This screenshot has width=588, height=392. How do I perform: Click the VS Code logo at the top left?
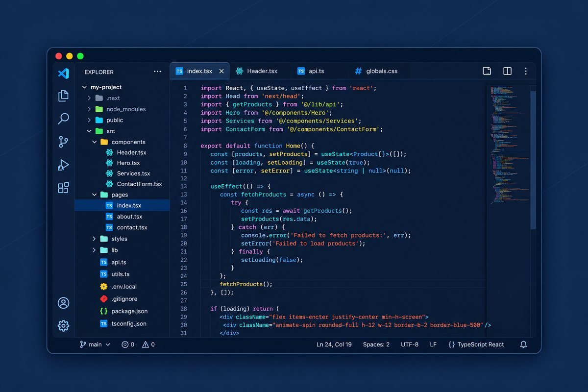click(x=63, y=73)
